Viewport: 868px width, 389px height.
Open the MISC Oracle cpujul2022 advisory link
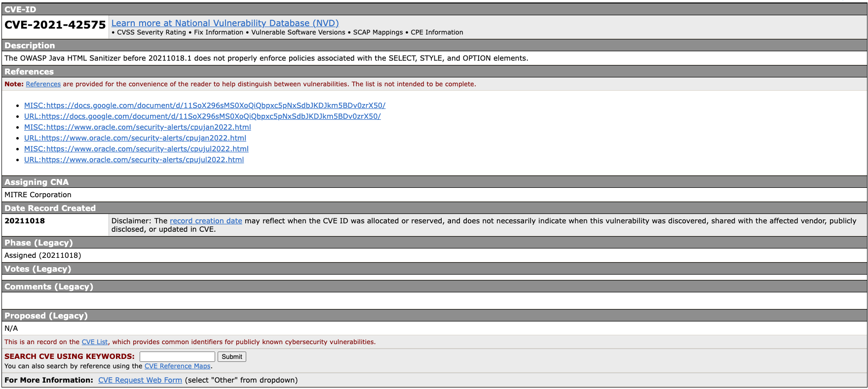(136, 149)
